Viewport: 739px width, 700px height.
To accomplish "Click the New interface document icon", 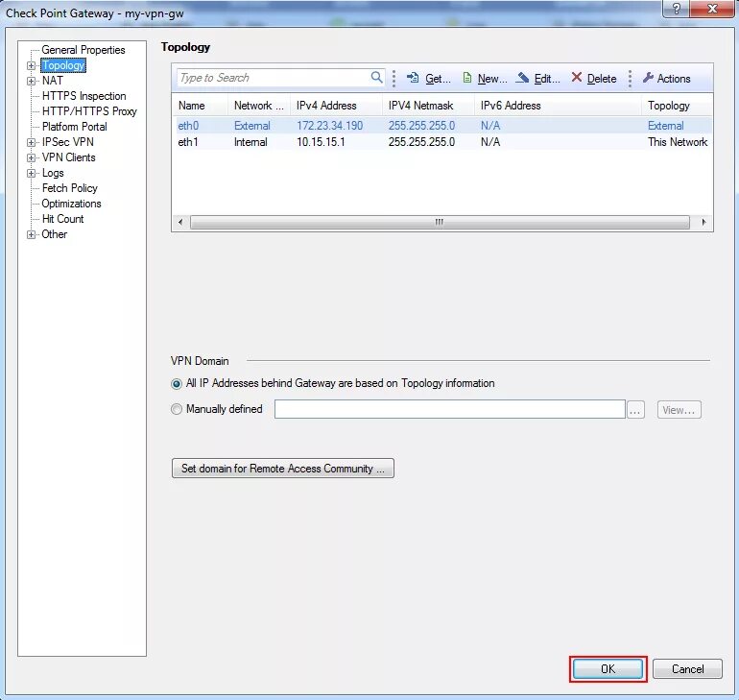I will click(x=466, y=78).
